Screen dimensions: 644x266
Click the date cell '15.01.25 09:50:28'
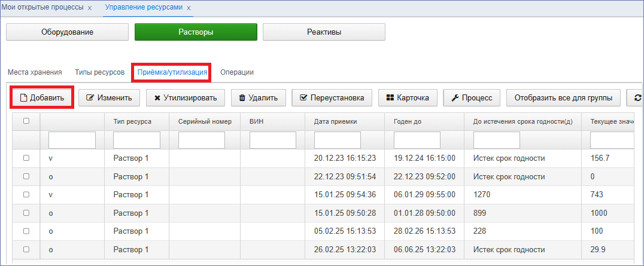pos(345,213)
